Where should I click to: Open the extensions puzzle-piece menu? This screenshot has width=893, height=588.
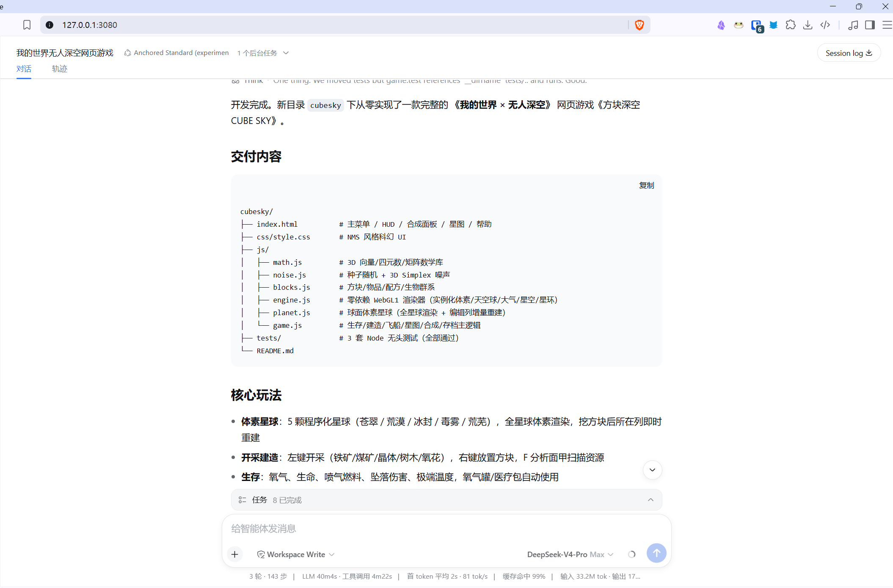click(791, 25)
